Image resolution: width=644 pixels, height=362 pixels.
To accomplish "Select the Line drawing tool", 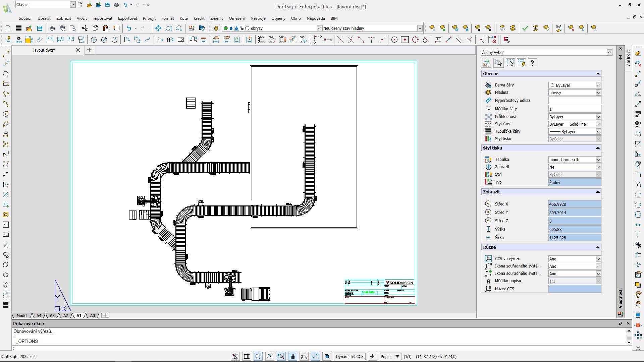I will pos(6,54).
